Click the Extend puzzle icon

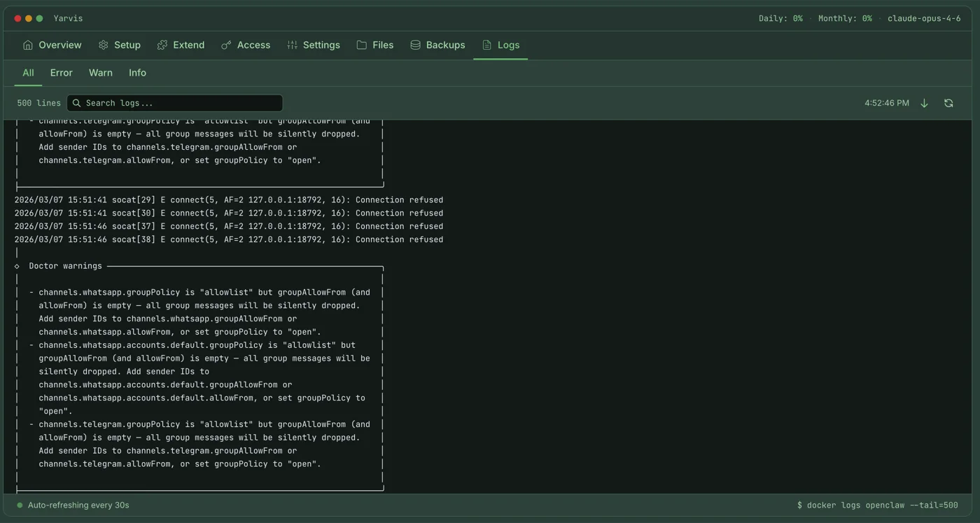coord(162,45)
